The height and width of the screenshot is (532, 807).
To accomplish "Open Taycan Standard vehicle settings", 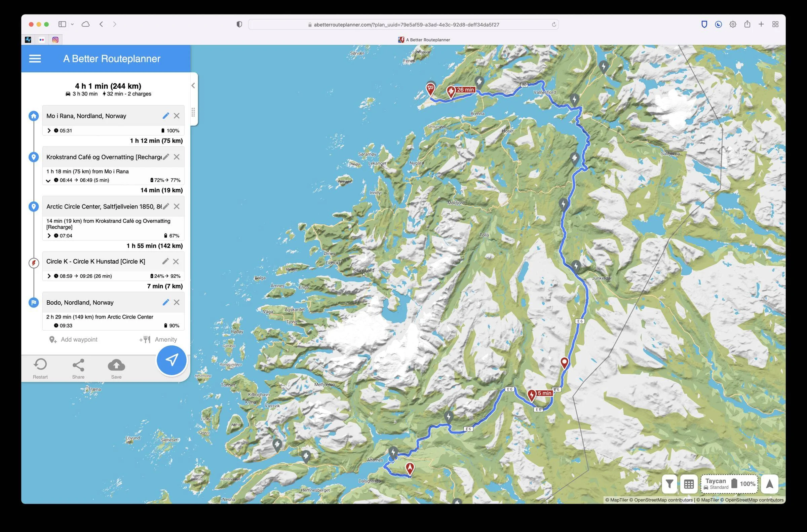I will pos(729,484).
